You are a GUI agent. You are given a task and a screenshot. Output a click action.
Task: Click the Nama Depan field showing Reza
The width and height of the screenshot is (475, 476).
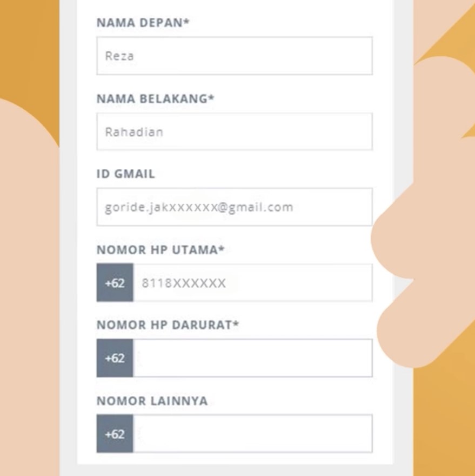235,56
